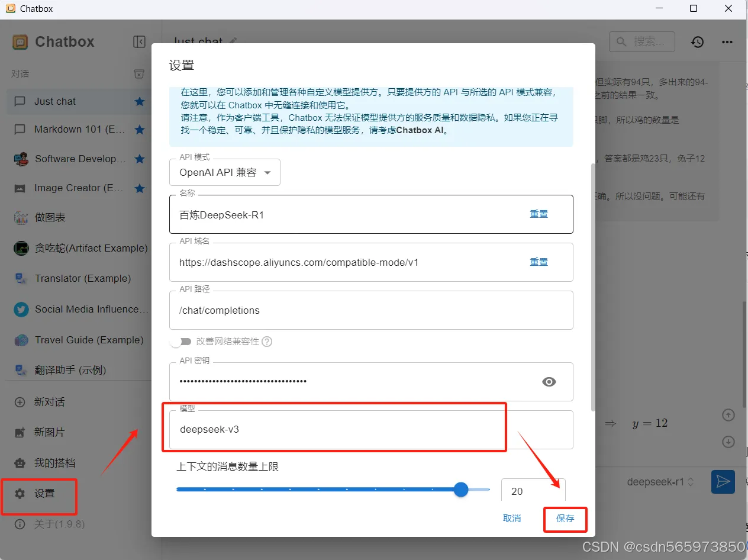Click 新对话 in the sidebar

50,402
